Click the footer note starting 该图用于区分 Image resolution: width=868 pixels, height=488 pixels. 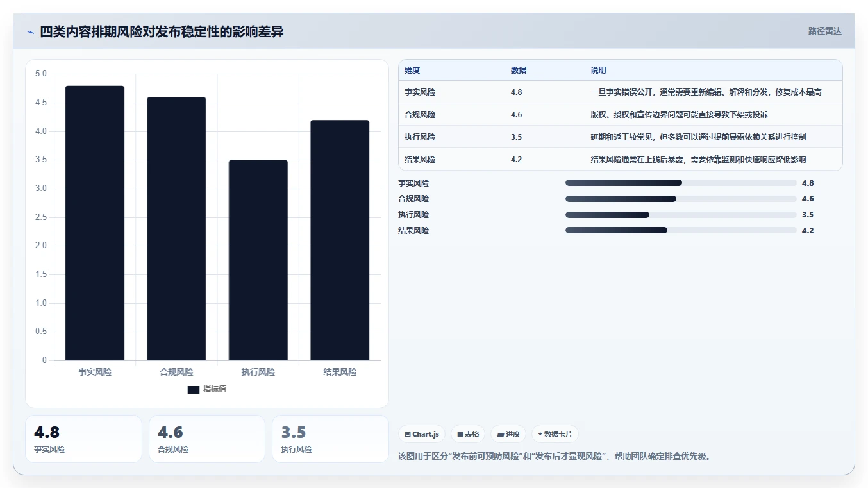point(555,457)
